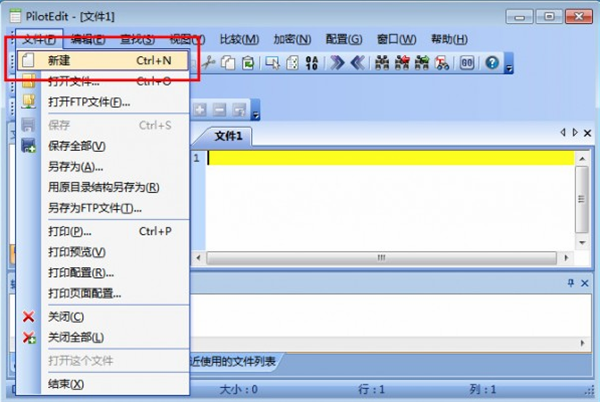
Task: Choose 关闭(C) menu entry
Action: tap(103, 316)
